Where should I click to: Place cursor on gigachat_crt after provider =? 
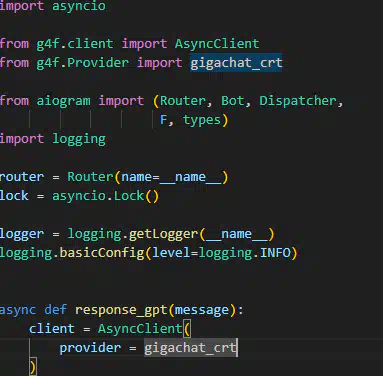191,348
